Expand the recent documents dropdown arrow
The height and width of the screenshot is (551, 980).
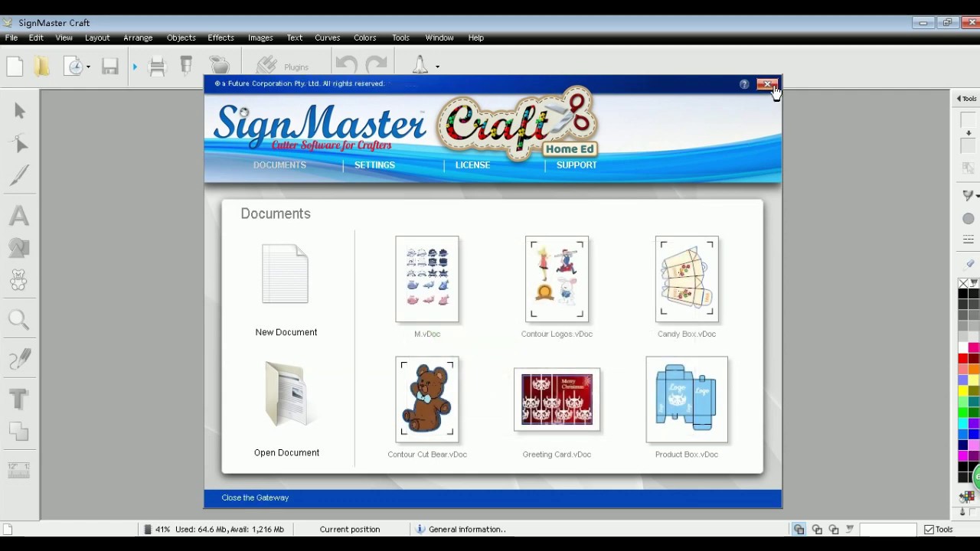click(x=88, y=67)
